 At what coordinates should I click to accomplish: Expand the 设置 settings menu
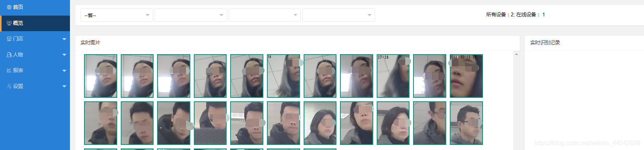click(x=35, y=86)
